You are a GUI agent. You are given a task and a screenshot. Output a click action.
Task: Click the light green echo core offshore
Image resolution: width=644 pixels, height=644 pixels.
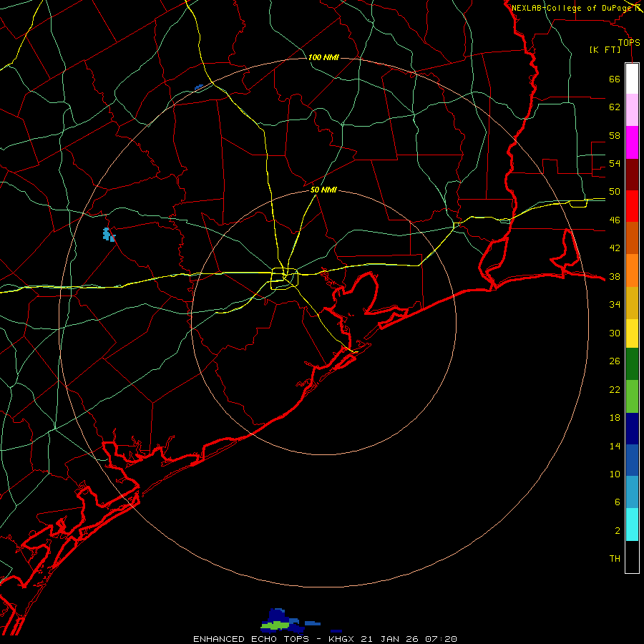pyautogui.click(x=275, y=625)
